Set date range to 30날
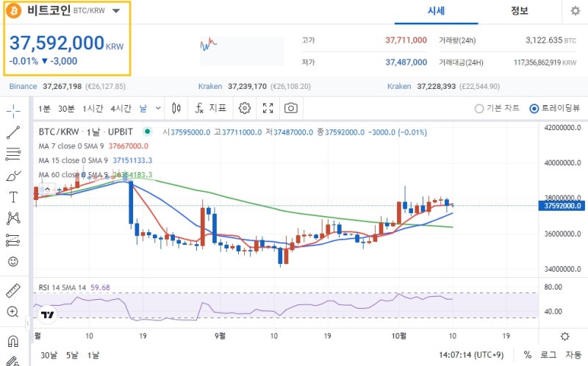Viewport: 588px width, 366px height. 49,355
